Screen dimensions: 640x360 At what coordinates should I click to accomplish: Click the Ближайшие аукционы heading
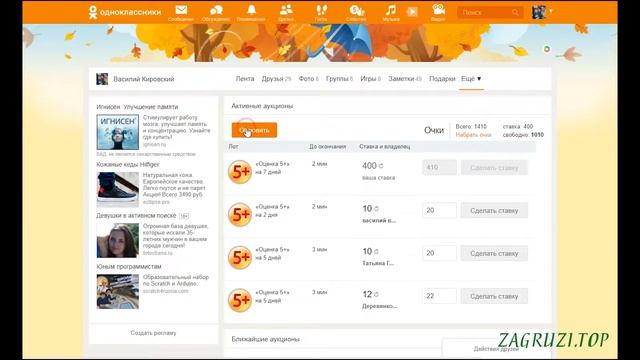coord(266,339)
